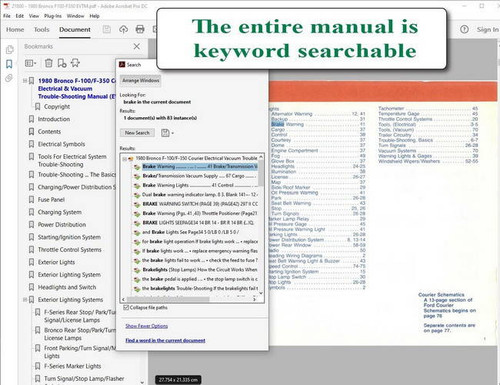Click the delete bookmark trash icon

pos(49,63)
